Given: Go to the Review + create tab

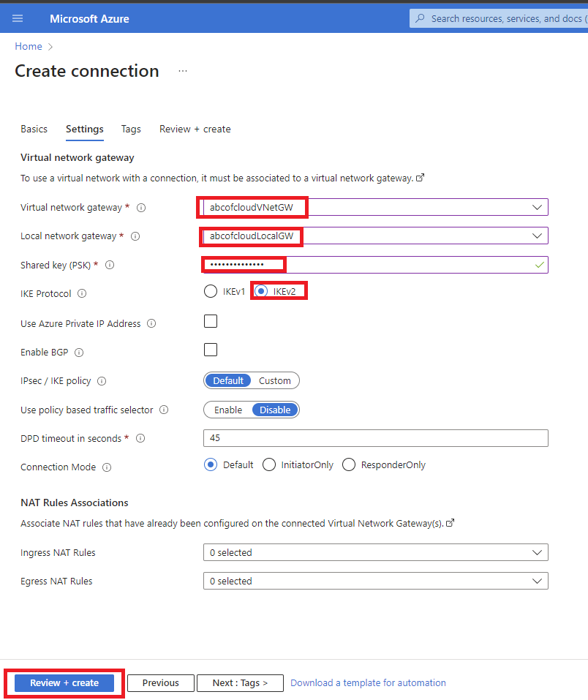Looking at the screenshot, I should click(195, 129).
